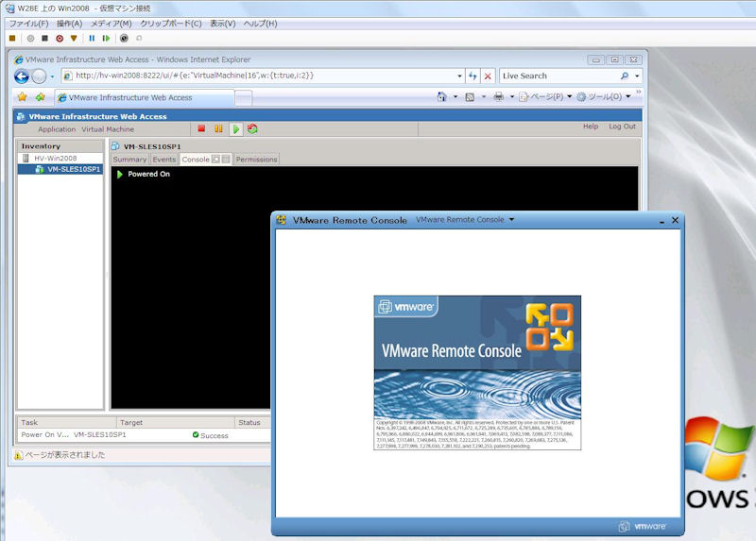This screenshot has width=756, height=541.
Task: Click the RSS feeds icon
Action: pyautogui.click(x=470, y=97)
